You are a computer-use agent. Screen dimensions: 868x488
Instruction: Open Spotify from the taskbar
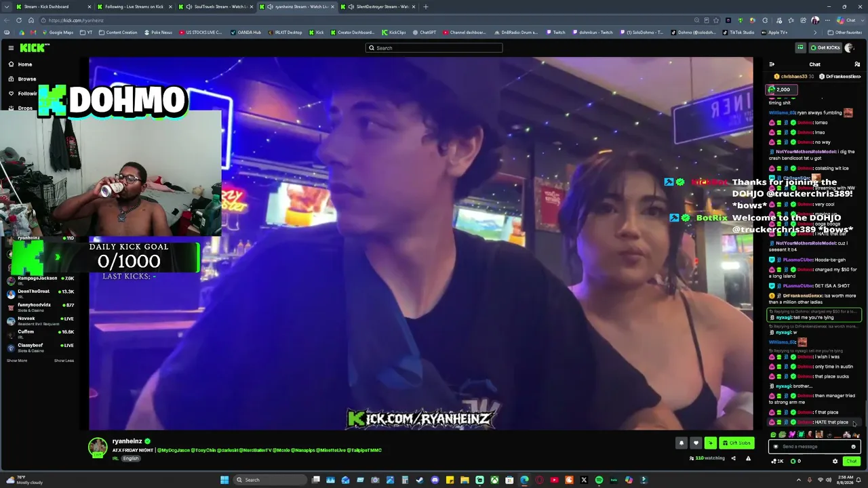599,480
